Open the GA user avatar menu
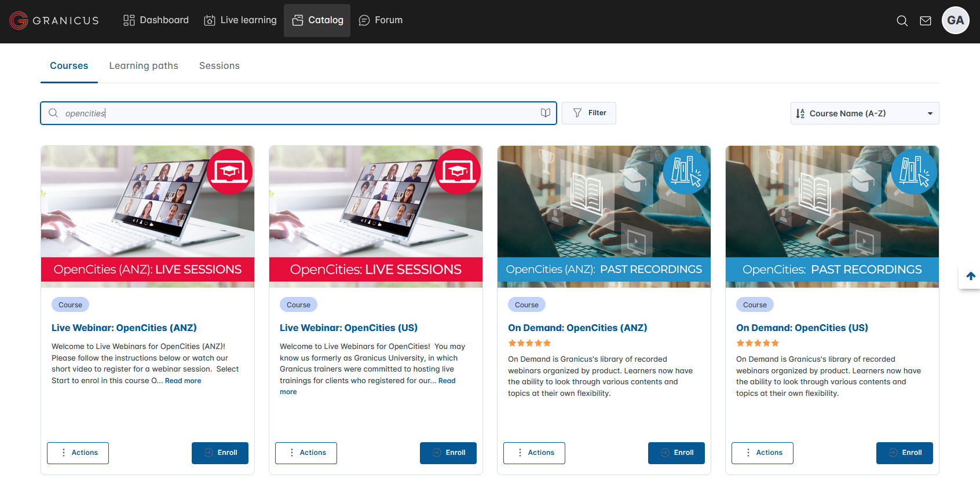980x496 pixels. click(956, 20)
